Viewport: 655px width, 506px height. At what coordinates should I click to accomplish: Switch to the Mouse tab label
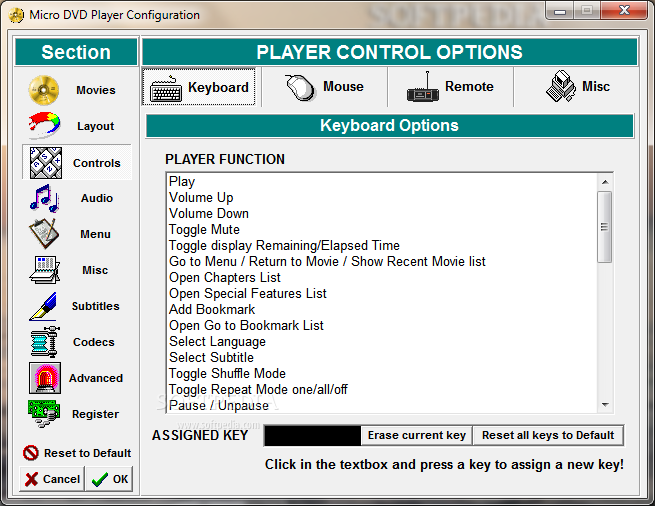tap(343, 86)
